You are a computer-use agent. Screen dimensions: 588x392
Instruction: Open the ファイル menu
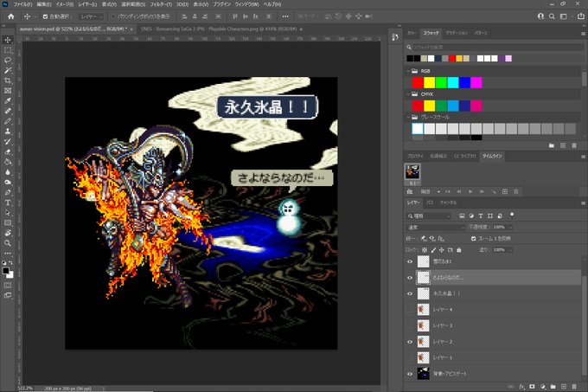(x=22, y=4)
